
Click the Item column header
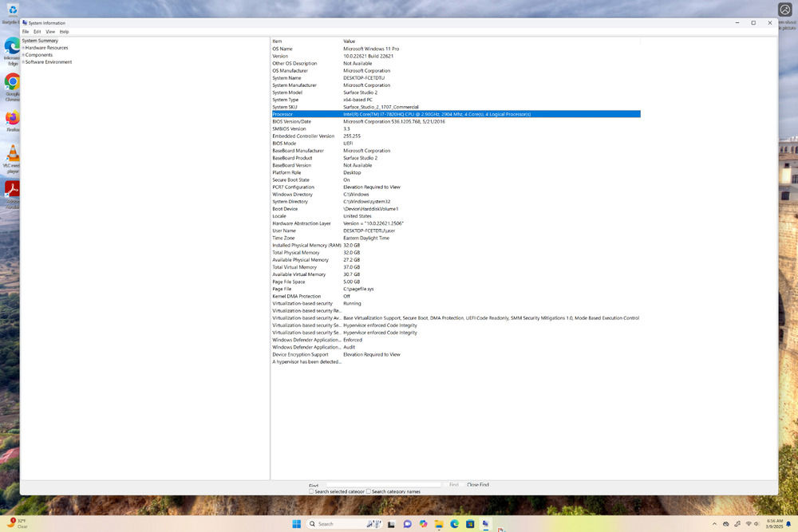click(306, 41)
